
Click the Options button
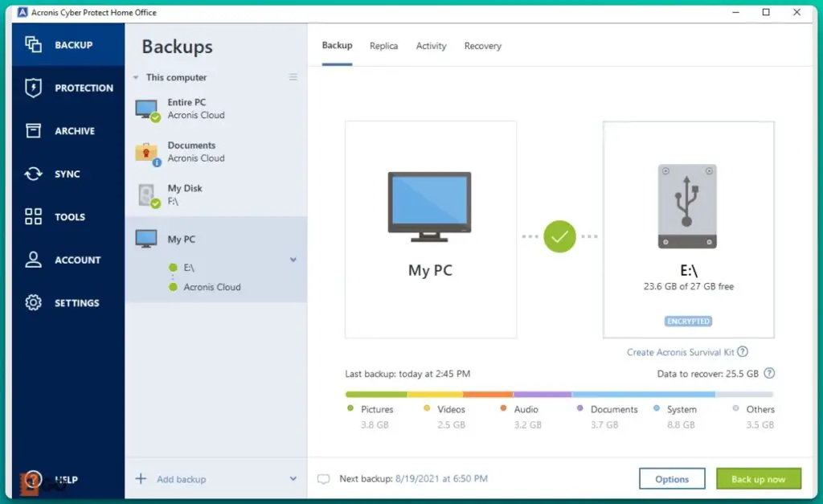pyautogui.click(x=672, y=479)
